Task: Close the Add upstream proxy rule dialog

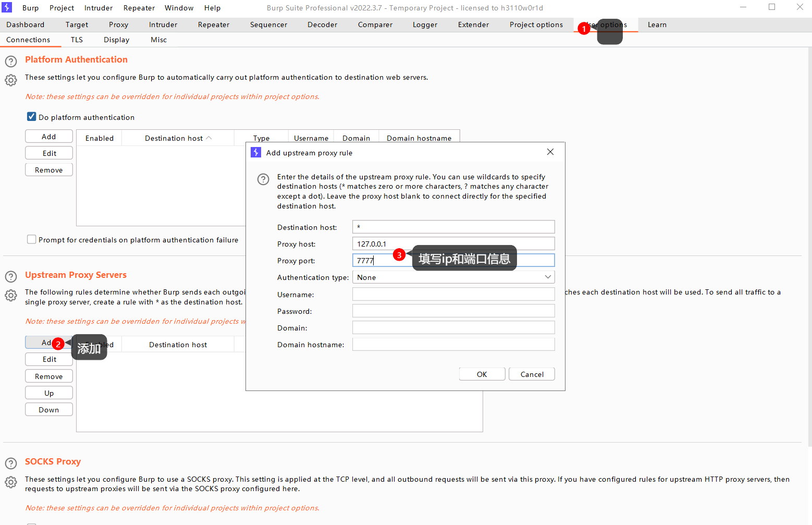Action: pyautogui.click(x=550, y=152)
